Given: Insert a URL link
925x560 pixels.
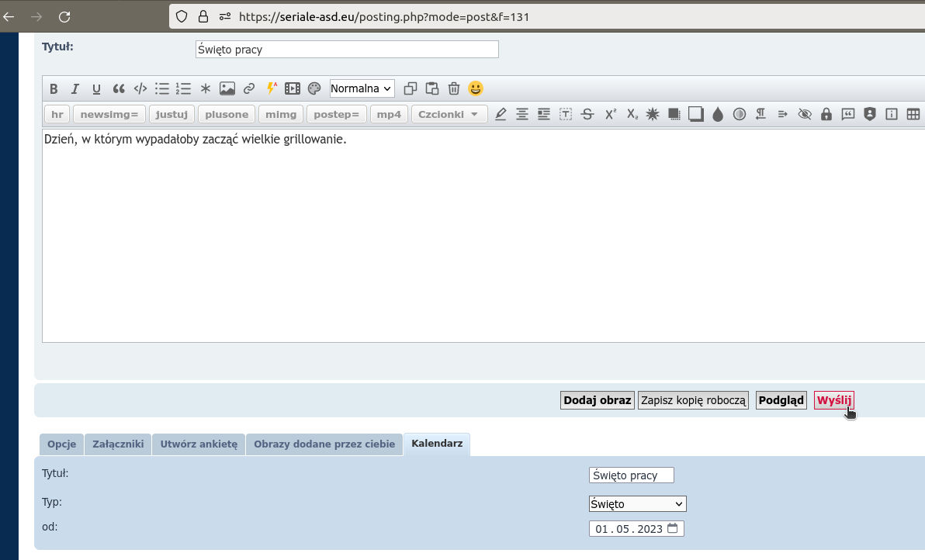Looking at the screenshot, I should click(x=249, y=89).
